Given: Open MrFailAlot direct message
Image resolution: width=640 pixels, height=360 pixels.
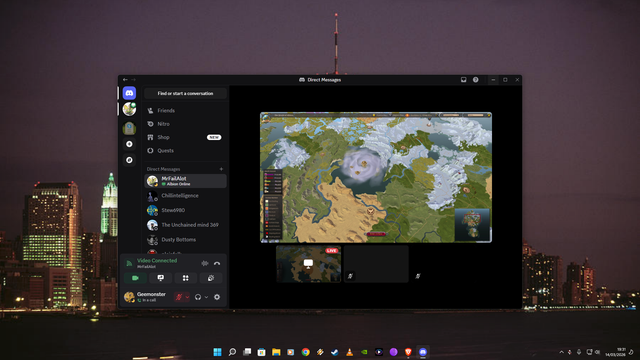Looking at the screenshot, I should (186, 181).
